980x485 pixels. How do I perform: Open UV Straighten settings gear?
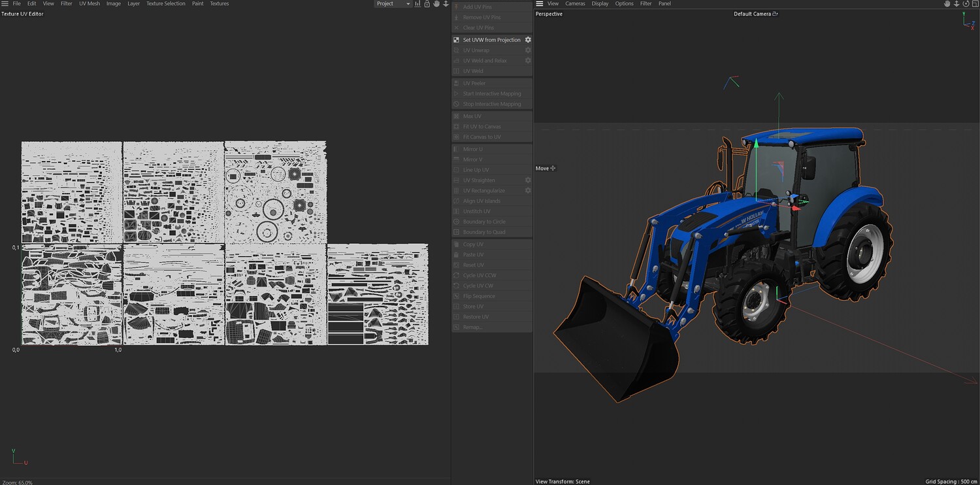(x=528, y=180)
